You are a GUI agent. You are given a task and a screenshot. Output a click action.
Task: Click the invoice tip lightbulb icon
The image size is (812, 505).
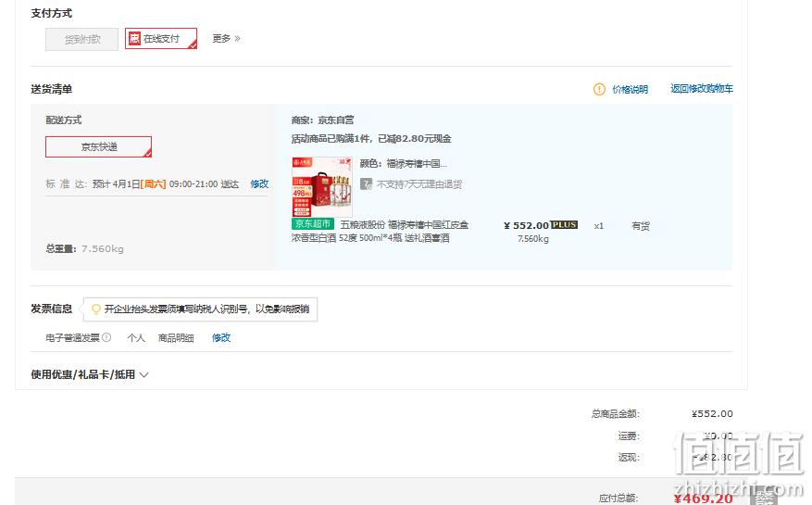(95, 309)
